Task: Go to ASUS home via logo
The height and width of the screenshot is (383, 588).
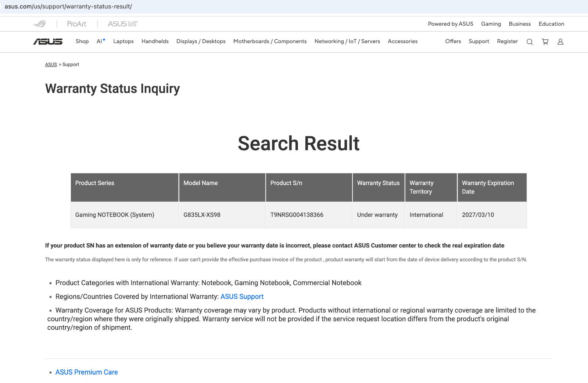Action: pyautogui.click(x=48, y=41)
